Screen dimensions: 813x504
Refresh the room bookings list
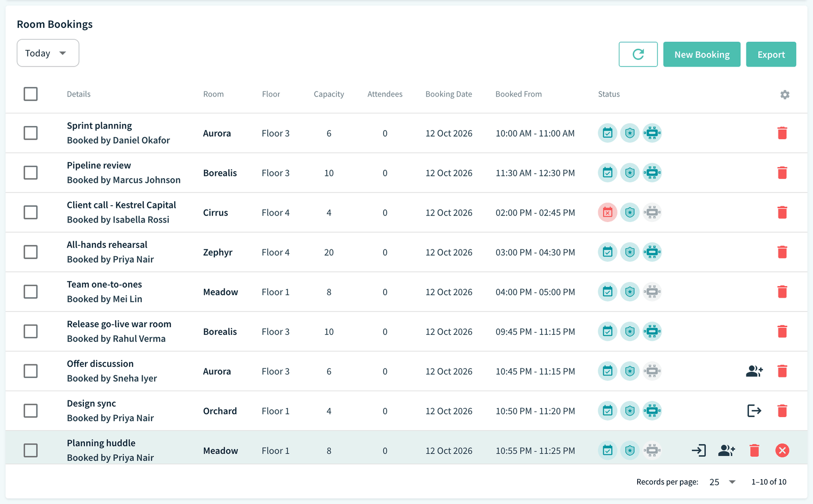pos(638,54)
